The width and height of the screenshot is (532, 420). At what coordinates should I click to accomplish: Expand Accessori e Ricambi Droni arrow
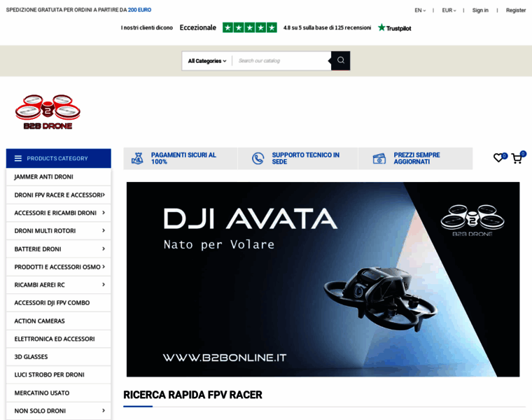pyautogui.click(x=104, y=213)
